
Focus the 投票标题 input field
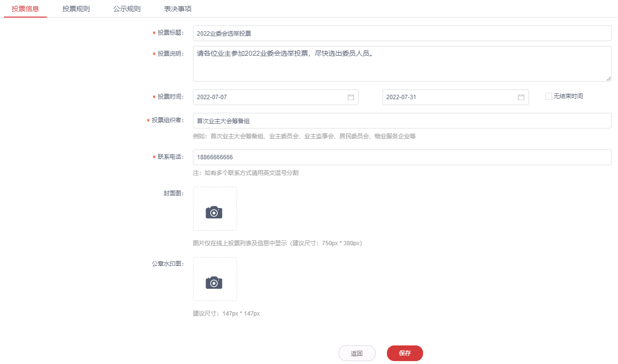coord(402,33)
